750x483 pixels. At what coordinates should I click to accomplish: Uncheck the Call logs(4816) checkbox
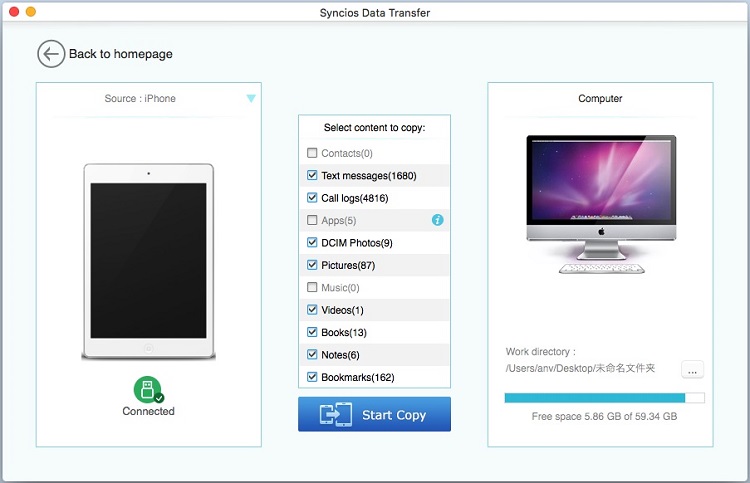[312, 198]
